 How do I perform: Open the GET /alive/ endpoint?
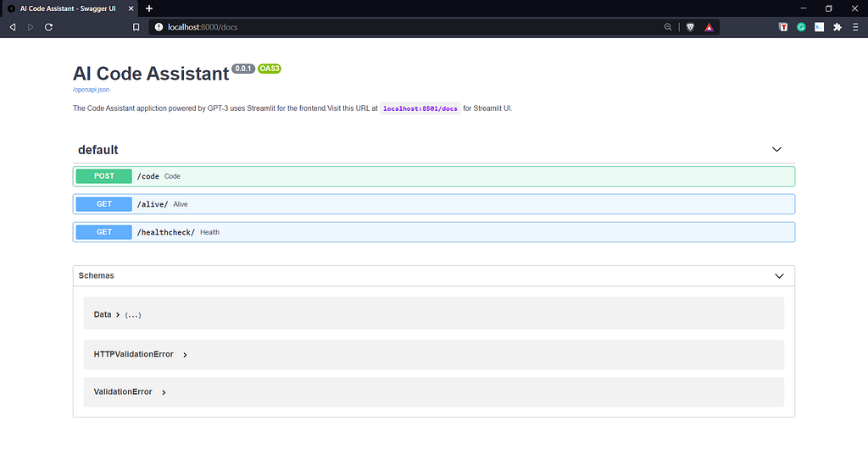tap(434, 204)
